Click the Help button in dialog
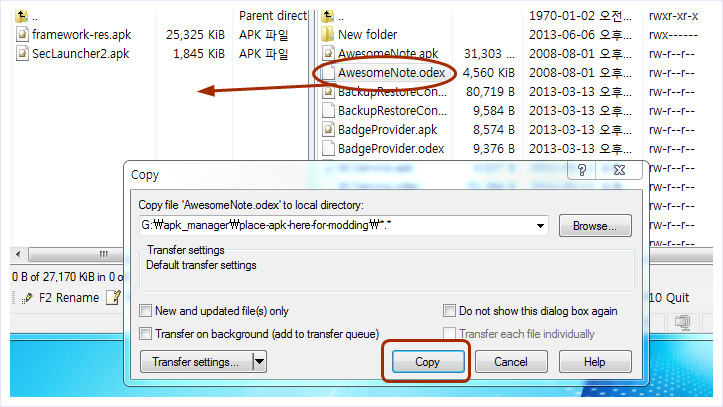The height and width of the screenshot is (407, 723). click(x=595, y=362)
